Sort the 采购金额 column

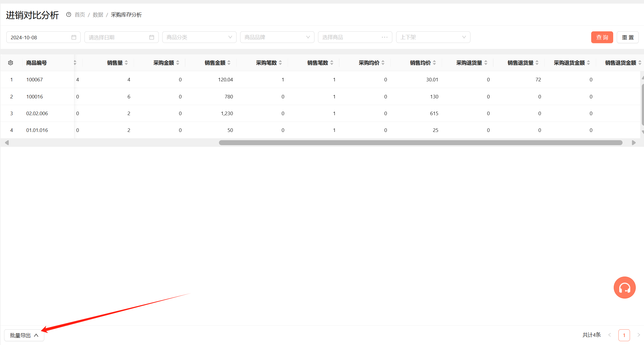(x=178, y=63)
